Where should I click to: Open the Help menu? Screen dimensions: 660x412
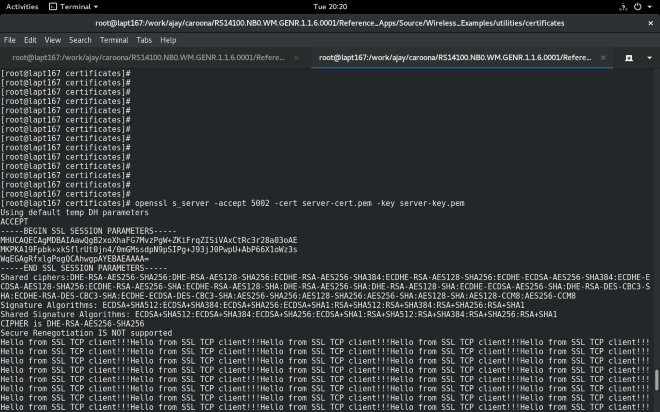point(168,40)
